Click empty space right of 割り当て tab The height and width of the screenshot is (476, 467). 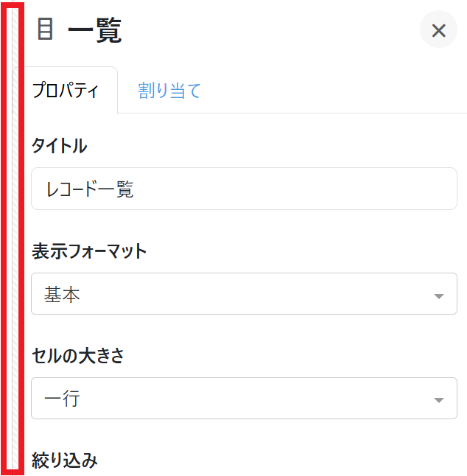pos(331,91)
